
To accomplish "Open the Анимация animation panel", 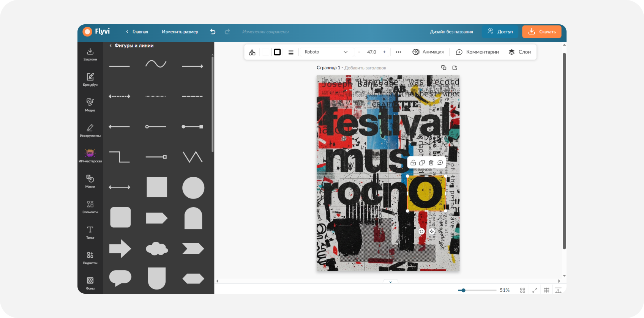I will (x=428, y=52).
